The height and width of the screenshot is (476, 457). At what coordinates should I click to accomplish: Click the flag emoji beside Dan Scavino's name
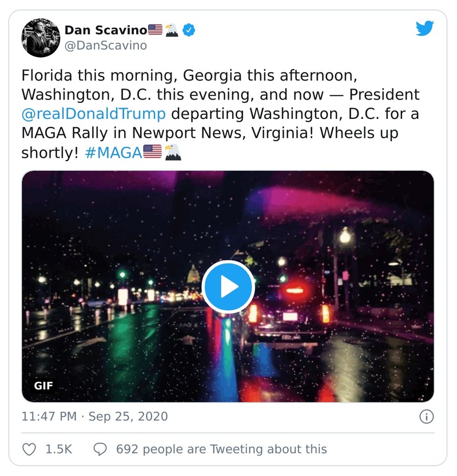[155, 30]
